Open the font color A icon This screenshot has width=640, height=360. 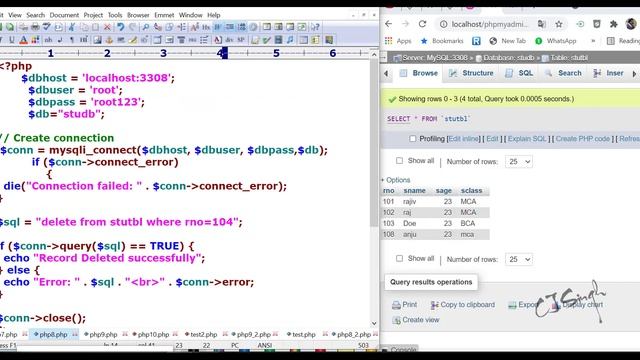pos(23,40)
